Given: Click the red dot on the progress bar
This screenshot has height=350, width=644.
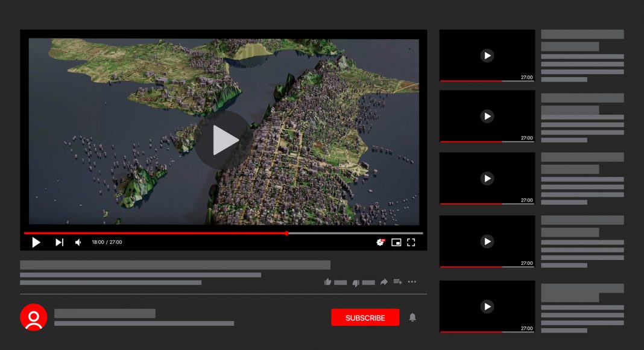Looking at the screenshot, I should click(x=286, y=233).
